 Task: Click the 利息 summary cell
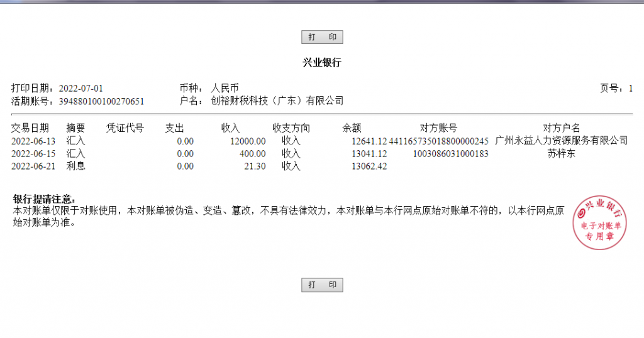pos(75,166)
